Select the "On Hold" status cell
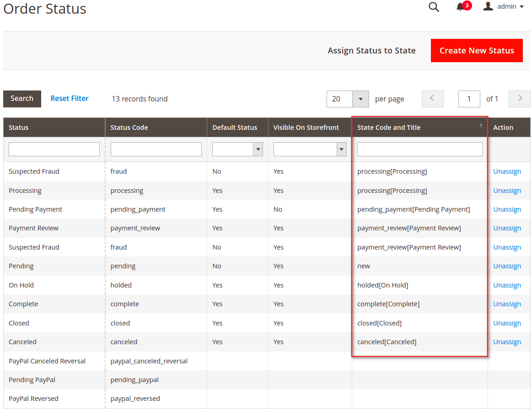This screenshot has width=532, height=410. pyautogui.click(x=21, y=285)
